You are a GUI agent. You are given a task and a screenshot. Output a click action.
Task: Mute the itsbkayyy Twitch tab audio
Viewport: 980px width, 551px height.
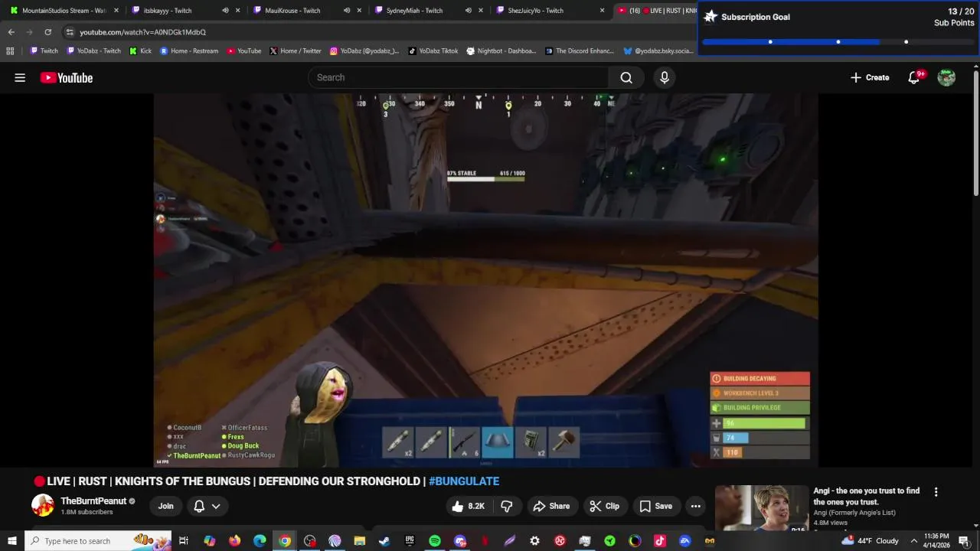tap(225, 11)
